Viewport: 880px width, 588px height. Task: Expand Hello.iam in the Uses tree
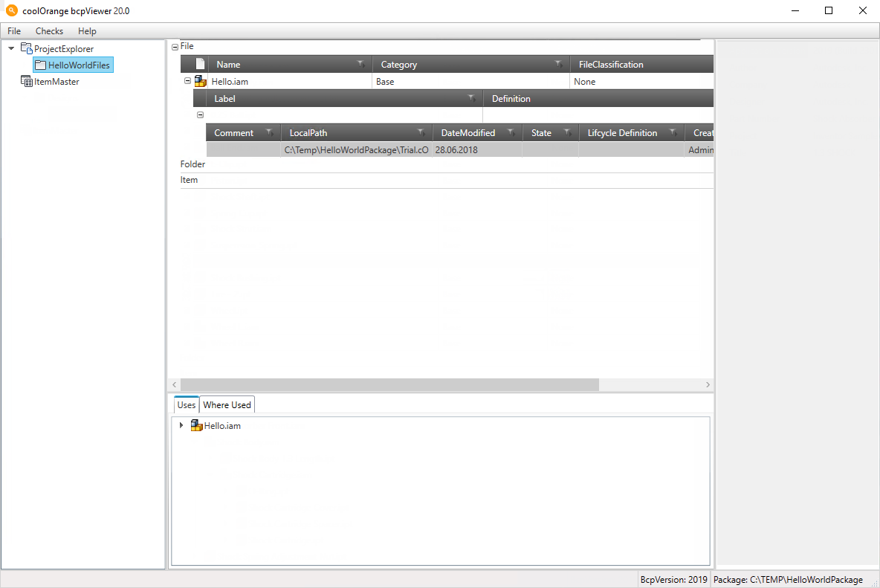pyautogui.click(x=181, y=426)
